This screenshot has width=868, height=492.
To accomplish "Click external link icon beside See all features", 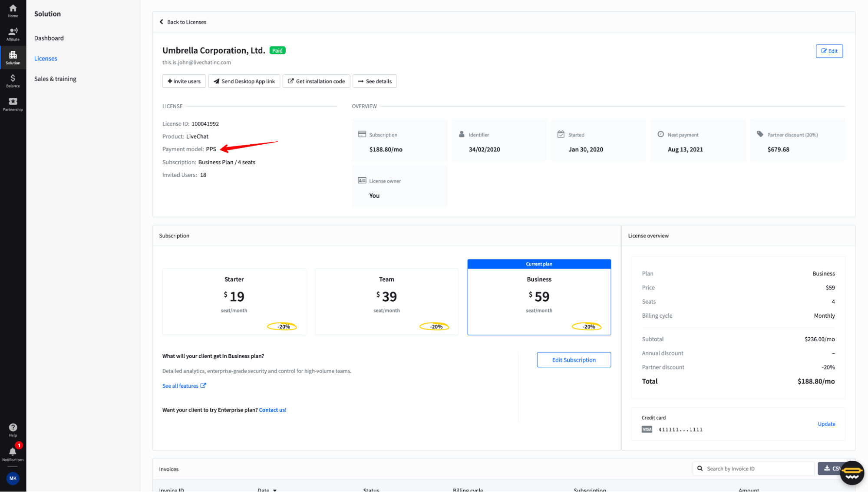I will (x=203, y=386).
